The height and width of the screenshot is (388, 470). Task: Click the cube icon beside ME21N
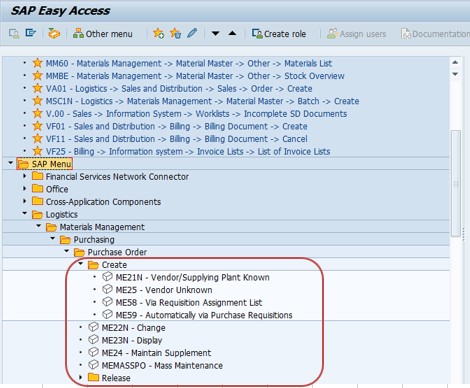(107, 276)
